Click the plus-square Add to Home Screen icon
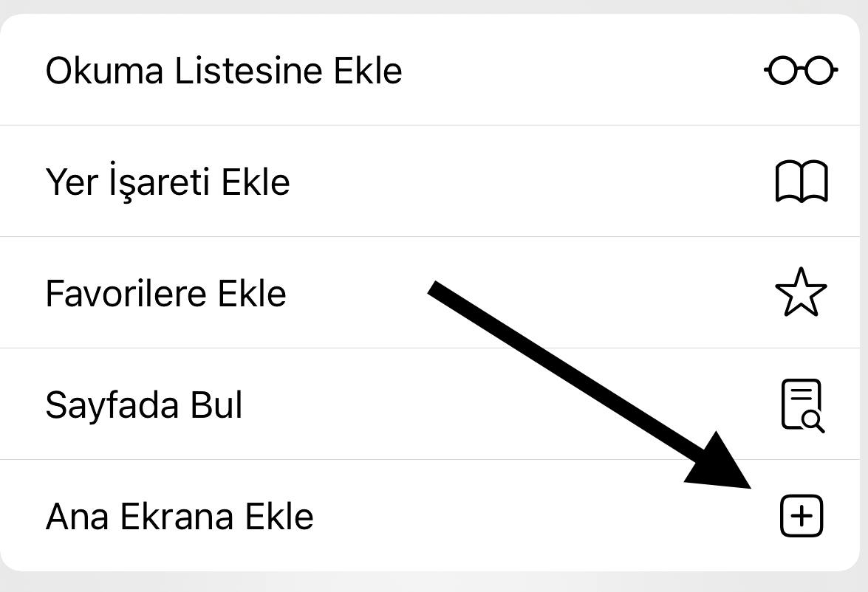Screen dimensions: 868x592 (x=802, y=515)
